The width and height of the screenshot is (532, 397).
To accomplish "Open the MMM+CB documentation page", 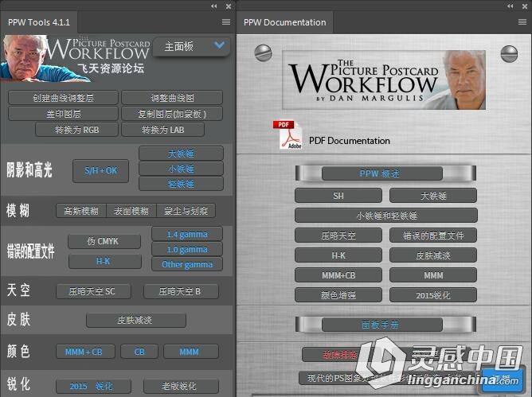I will pos(338,275).
